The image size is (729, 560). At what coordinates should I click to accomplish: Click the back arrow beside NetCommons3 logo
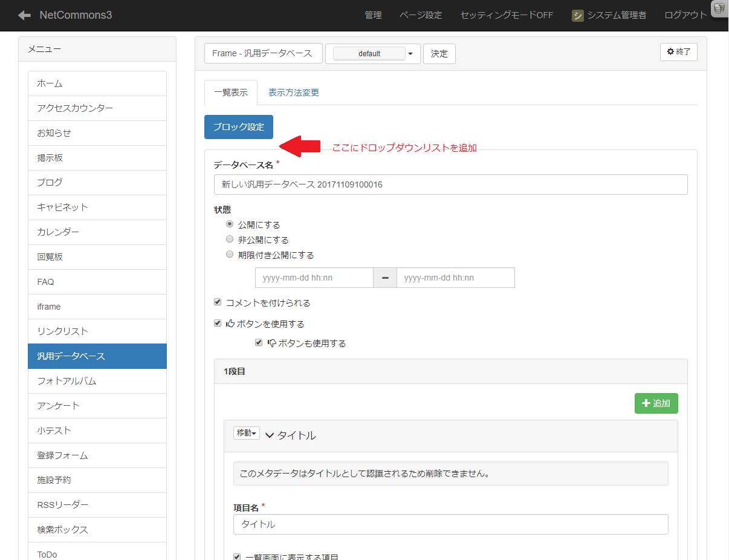click(x=24, y=15)
